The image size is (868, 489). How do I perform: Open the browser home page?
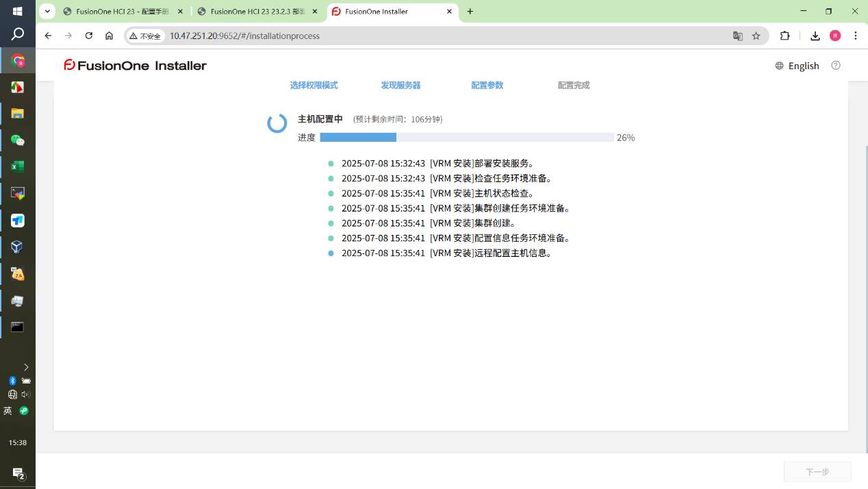pos(109,36)
